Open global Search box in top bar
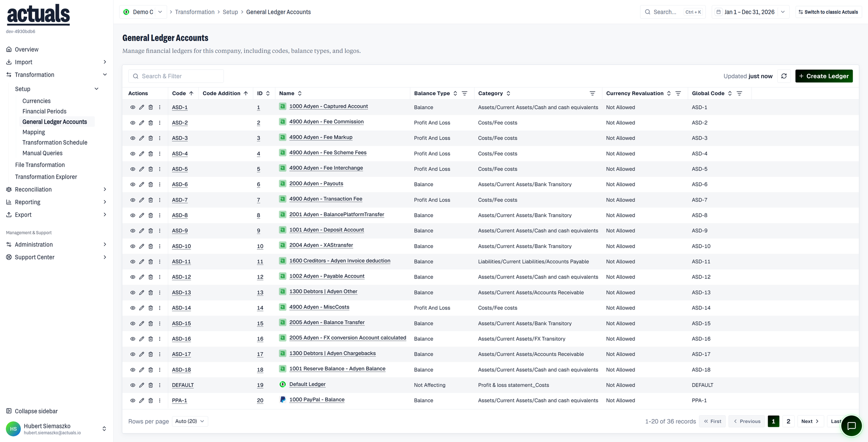This screenshot has width=868, height=442. tap(673, 12)
